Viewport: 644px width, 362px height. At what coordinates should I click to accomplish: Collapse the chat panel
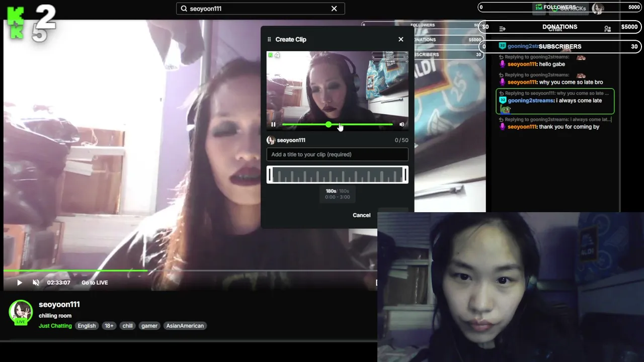click(x=502, y=29)
